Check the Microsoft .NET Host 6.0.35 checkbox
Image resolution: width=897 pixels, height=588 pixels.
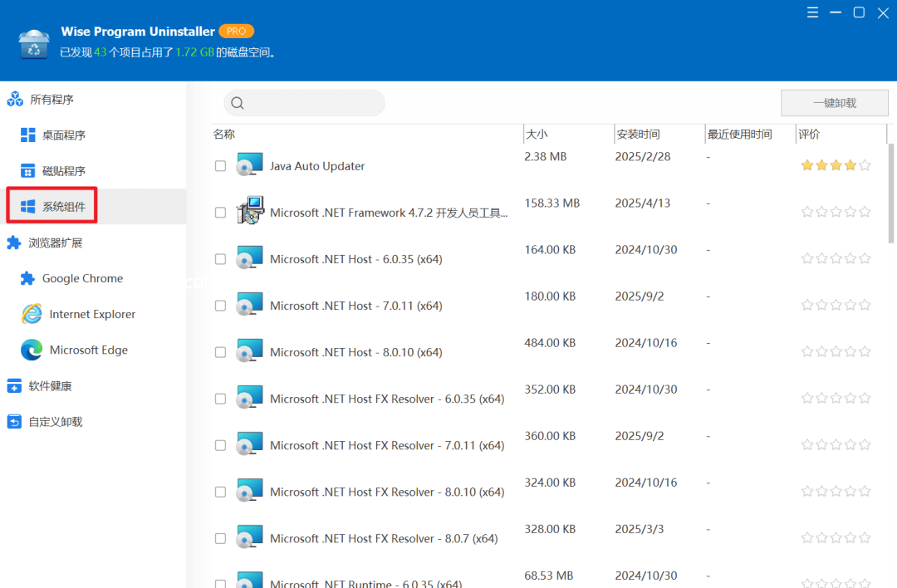click(220, 259)
